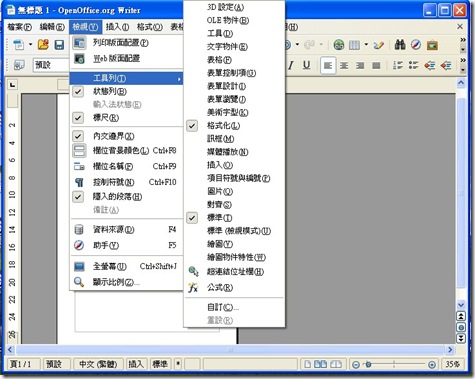Align text right icon
The image size is (475, 379).
[x=360, y=65]
